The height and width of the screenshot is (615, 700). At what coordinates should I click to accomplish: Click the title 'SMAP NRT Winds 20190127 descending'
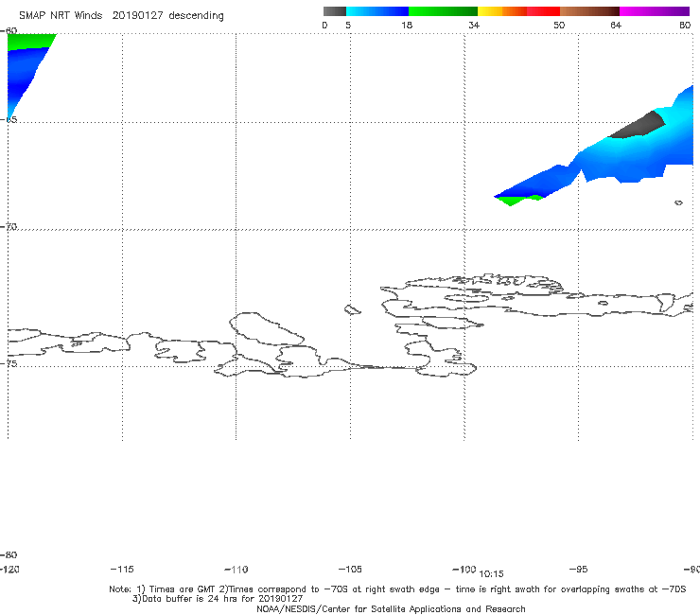pyautogui.click(x=121, y=16)
